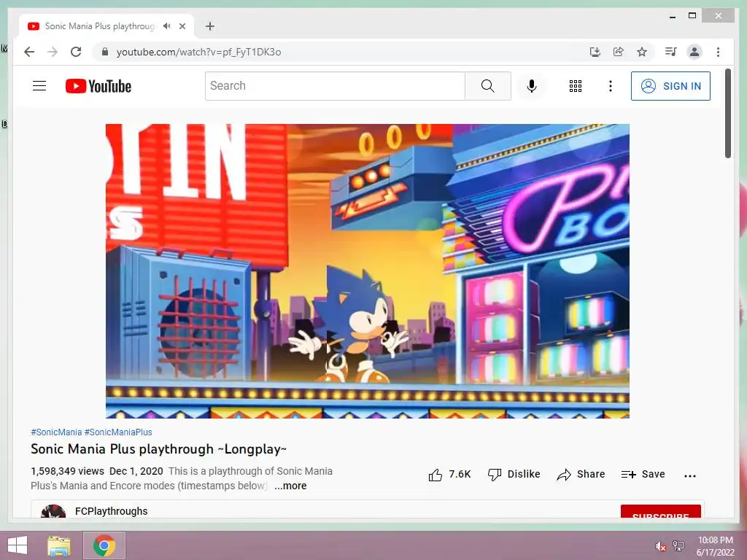The width and height of the screenshot is (747, 560).
Task: Open a new tab with plus button
Action: pyautogui.click(x=209, y=26)
